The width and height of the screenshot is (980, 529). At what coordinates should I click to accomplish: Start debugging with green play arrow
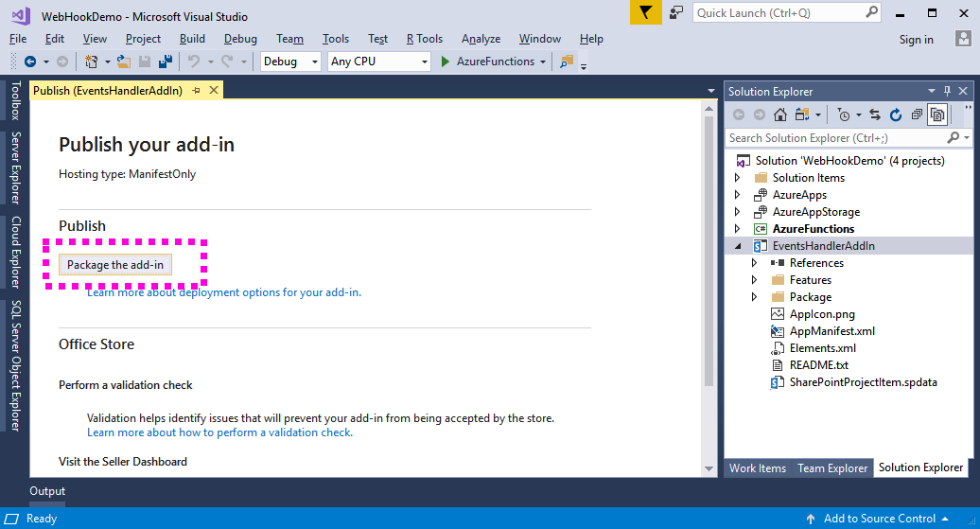click(445, 62)
